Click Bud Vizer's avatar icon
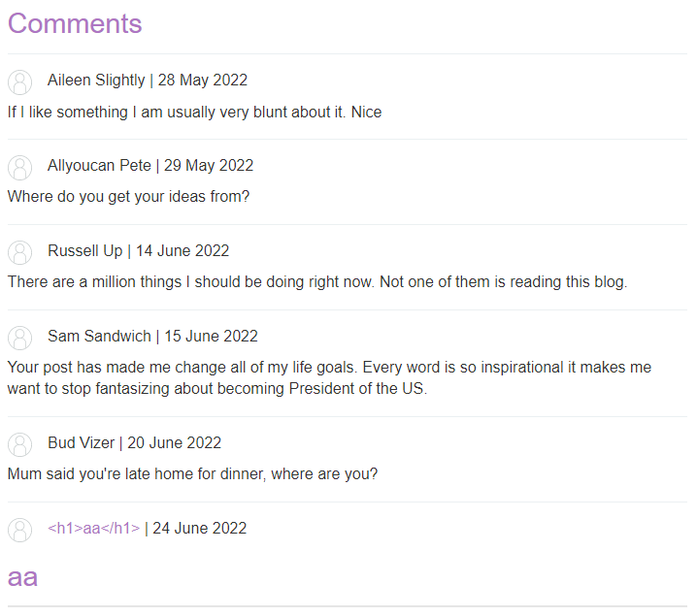 coord(20,444)
